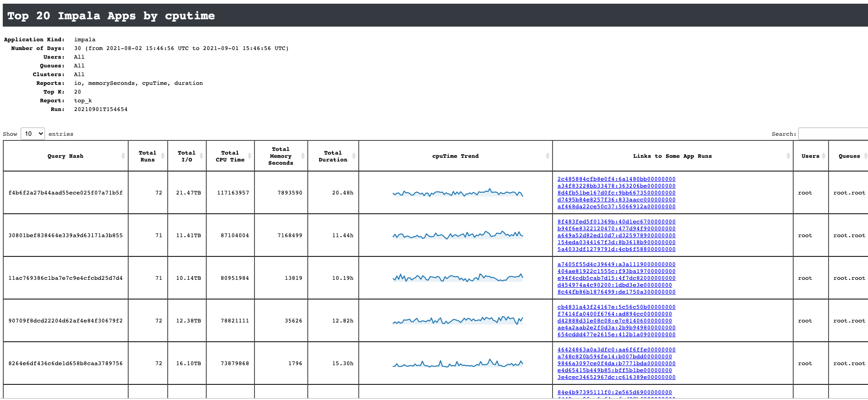Open link 8f483fed5f01369b:40d1ec6700000000
The height and width of the screenshot is (400, 868).
(616, 222)
